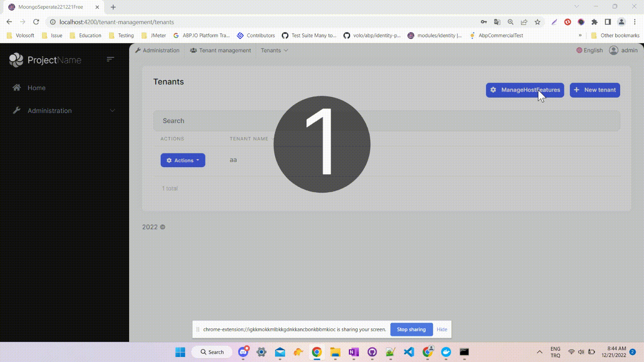Bookmark this page with the star icon
This screenshot has width=644, height=362.
(538, 22)
